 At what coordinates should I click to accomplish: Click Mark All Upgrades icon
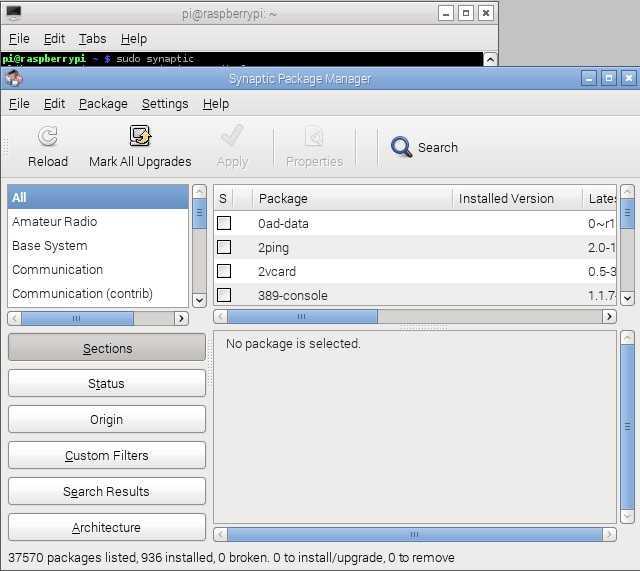tap(140, 136)
